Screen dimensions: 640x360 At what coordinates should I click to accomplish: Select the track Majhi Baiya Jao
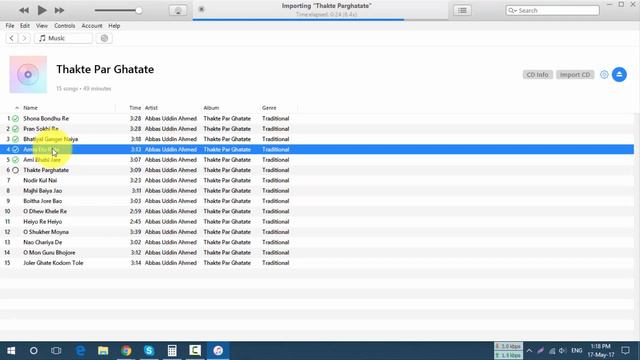42,191
